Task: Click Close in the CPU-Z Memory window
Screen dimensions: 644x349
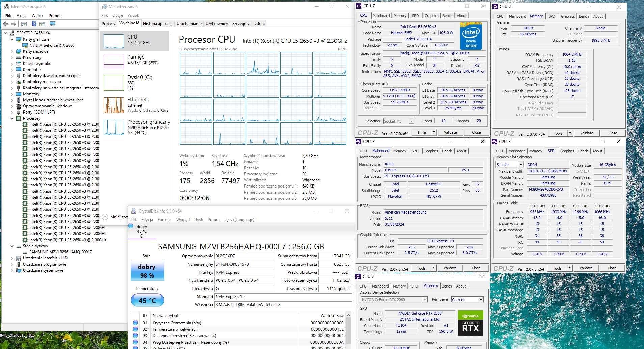Action: pyautogui.click(x=613, y=133)
